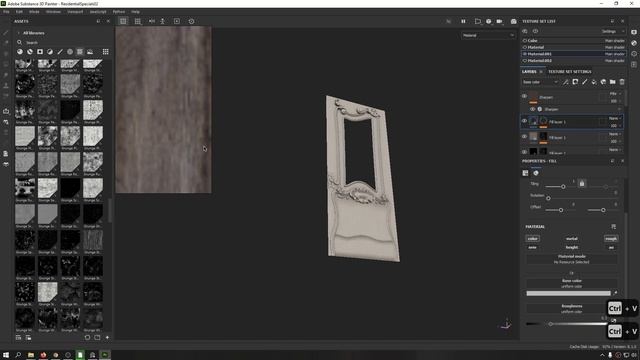Hide the selected Fill layer 1

pyautogui.click(x=524, y=121)
